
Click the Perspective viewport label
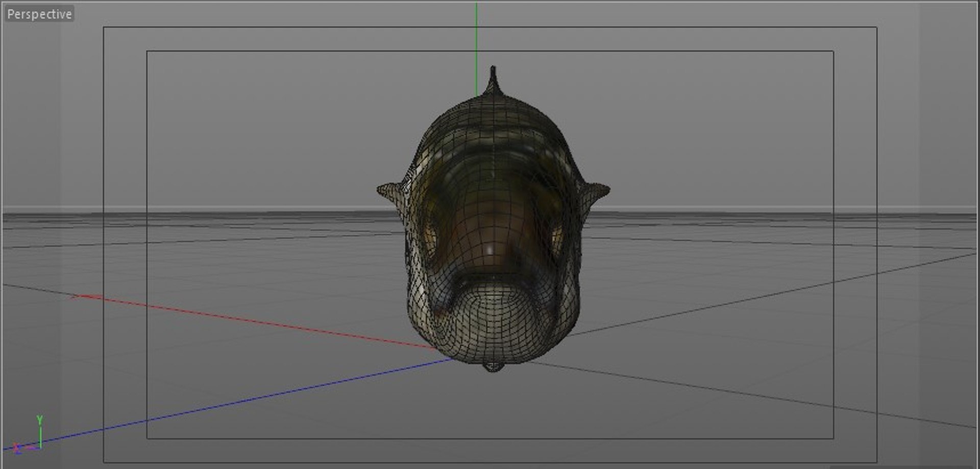point(39,14)
